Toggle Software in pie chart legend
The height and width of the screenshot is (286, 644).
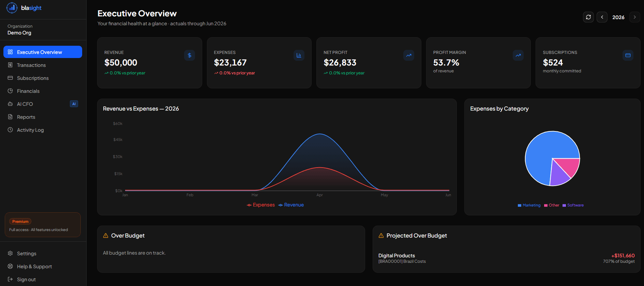click(x=573, y=205)
